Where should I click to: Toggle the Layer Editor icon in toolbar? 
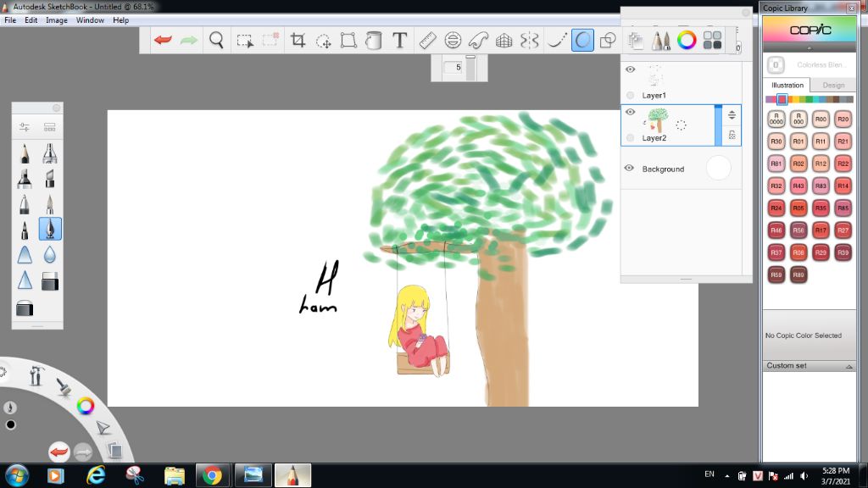click(x=636, y=41)
